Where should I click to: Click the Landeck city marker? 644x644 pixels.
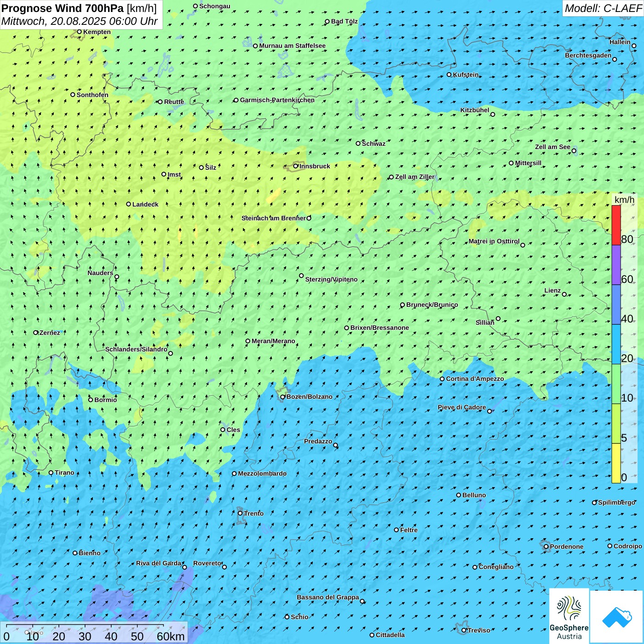click(129, 204)
